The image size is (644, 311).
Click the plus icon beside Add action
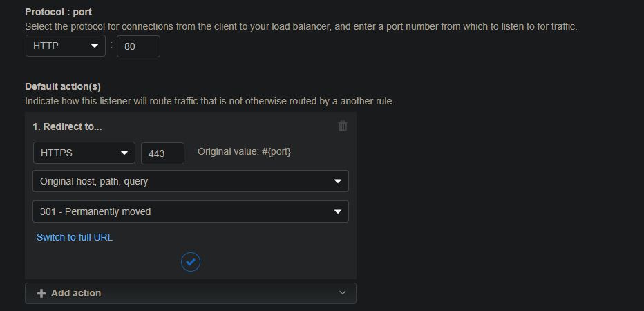tap(41, 293)
